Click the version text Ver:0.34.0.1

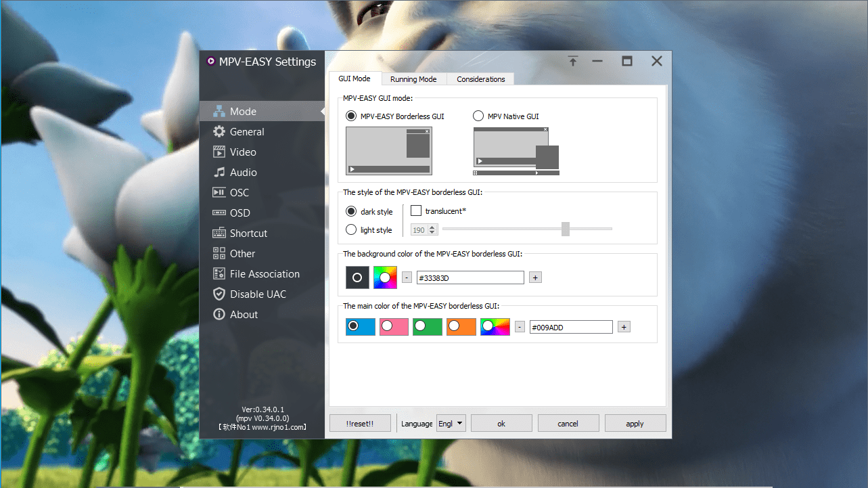(262, 409)
